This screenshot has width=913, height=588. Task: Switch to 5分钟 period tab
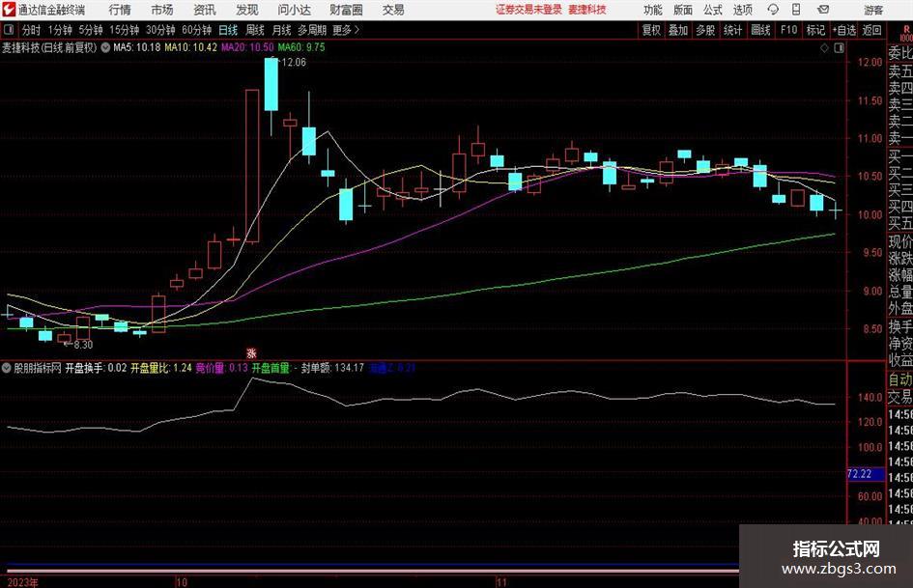[91, 30]
